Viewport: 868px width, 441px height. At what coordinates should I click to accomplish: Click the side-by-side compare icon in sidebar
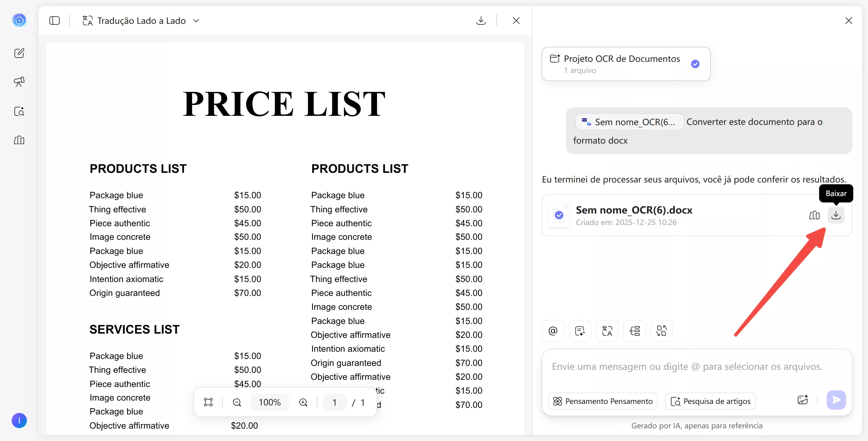point(19,140)
